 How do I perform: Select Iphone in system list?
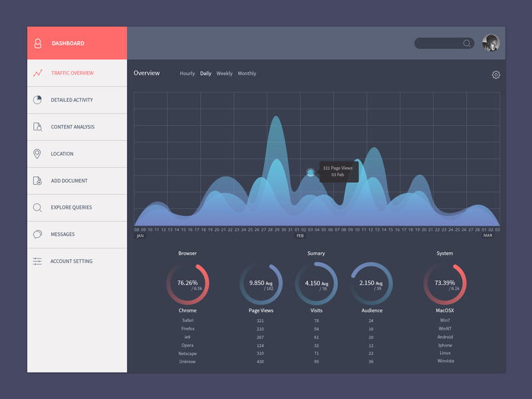point(445,345)
